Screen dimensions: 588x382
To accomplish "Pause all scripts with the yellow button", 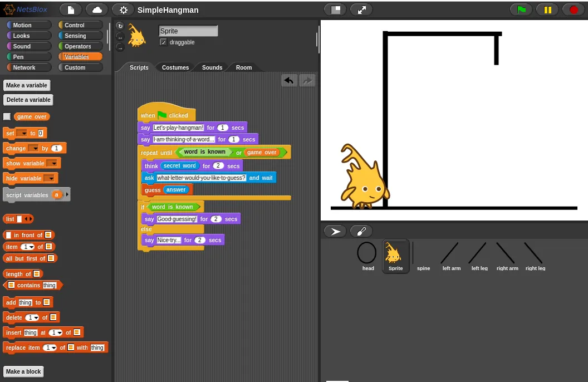I will point(547,10).
